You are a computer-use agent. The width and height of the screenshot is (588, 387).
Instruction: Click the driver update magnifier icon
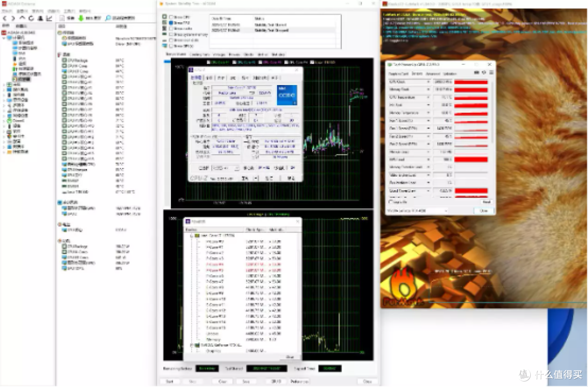pos(108,18)
